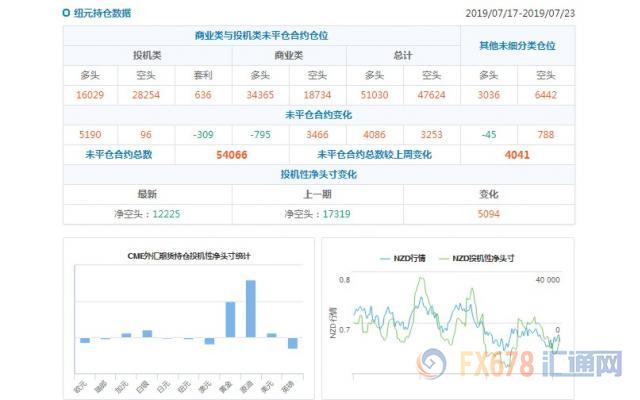Click the change value -795
Viewport: 640px width, 400px height.
260,135
